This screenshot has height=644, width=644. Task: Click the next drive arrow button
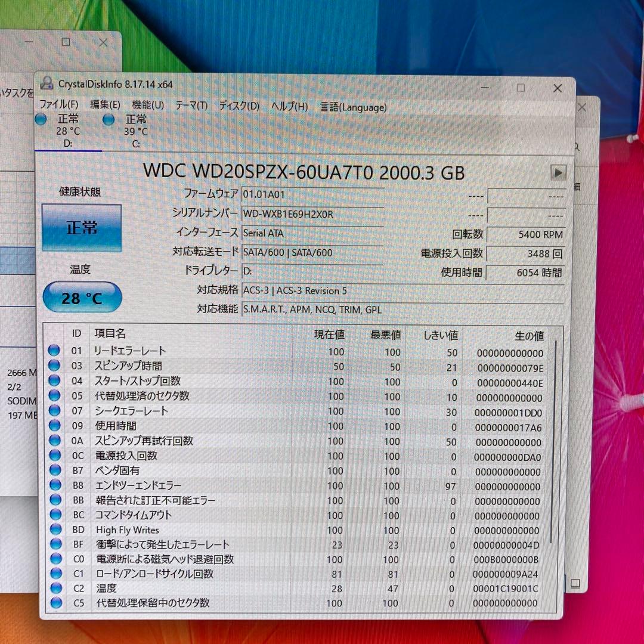point(558,172)
